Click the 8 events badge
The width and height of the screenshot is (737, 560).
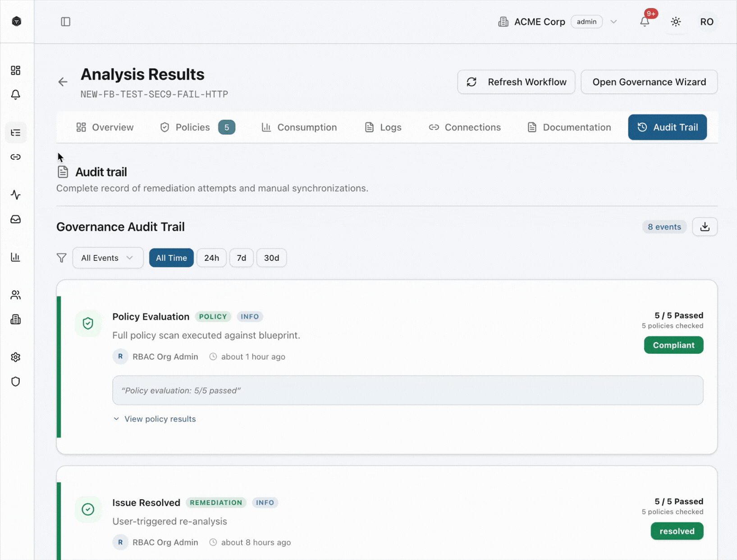point(664,227)
